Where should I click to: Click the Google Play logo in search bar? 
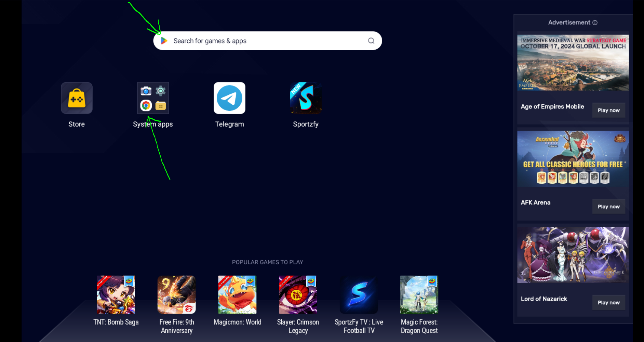(164, 41)
